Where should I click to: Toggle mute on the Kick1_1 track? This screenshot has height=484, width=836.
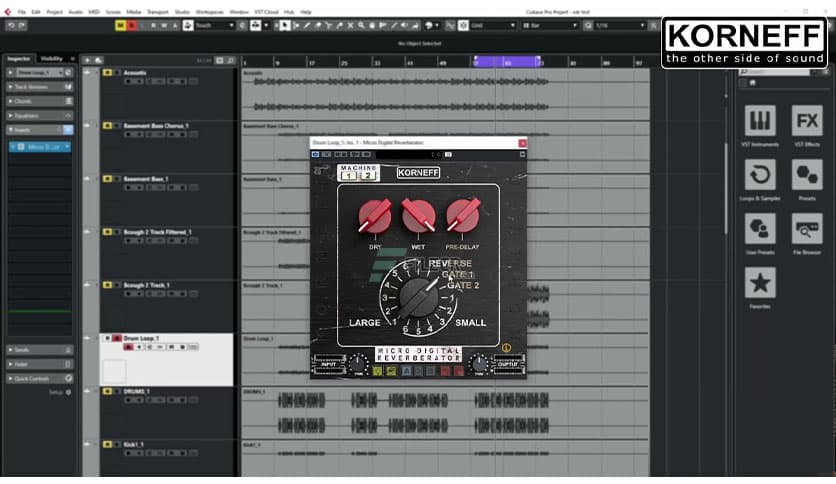pos(107,444)
